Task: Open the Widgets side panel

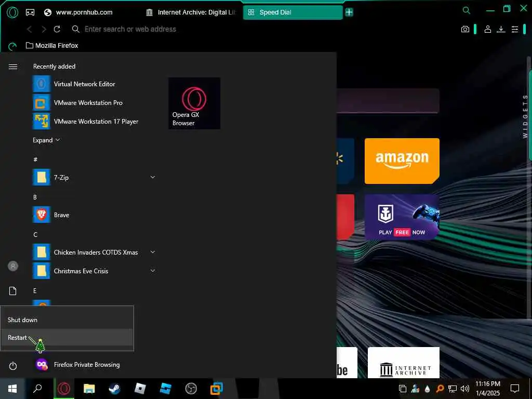Action: coord(525,116)
